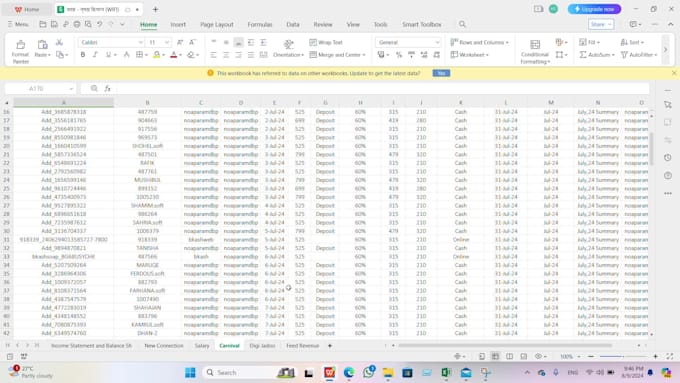This screenshot has width=680, height=383.
Task: Open the history clock icon in right sidebar
Action: pyautogui.click(x=668, y=157)
